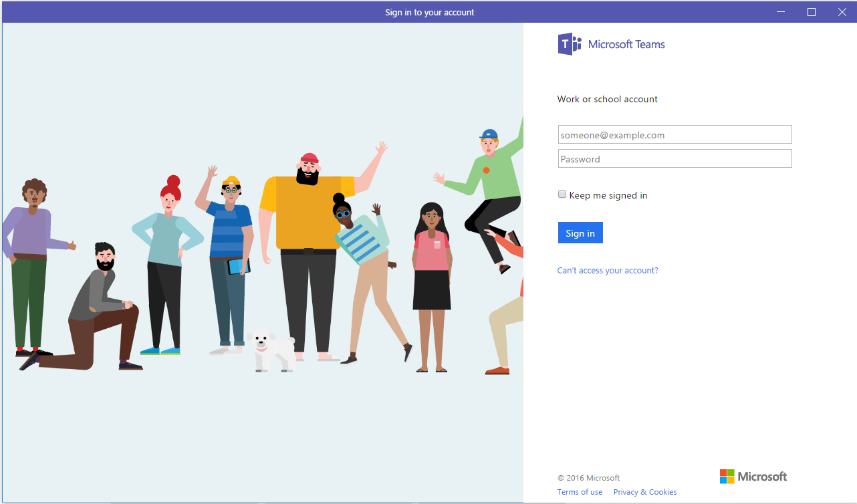This screenshot has width=857, height=504.
Task: Click the Sign in button
Action: click(580, 233)
